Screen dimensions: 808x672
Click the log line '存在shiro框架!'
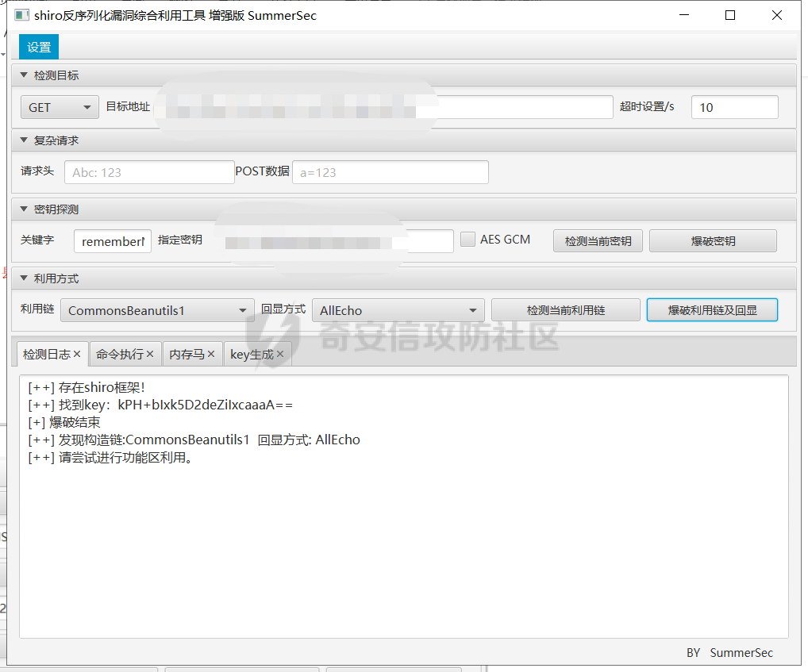click(x=87, y=387)
